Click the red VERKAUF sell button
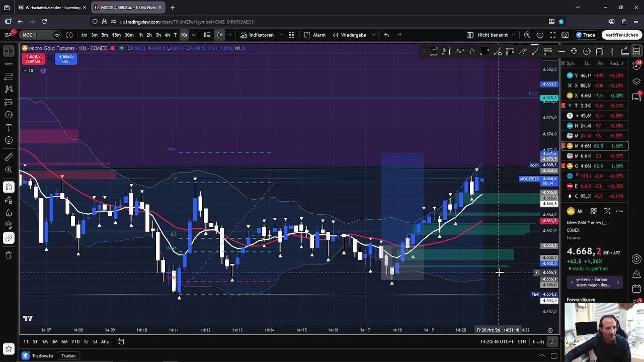The image size is (644, 362). [33, 59]
